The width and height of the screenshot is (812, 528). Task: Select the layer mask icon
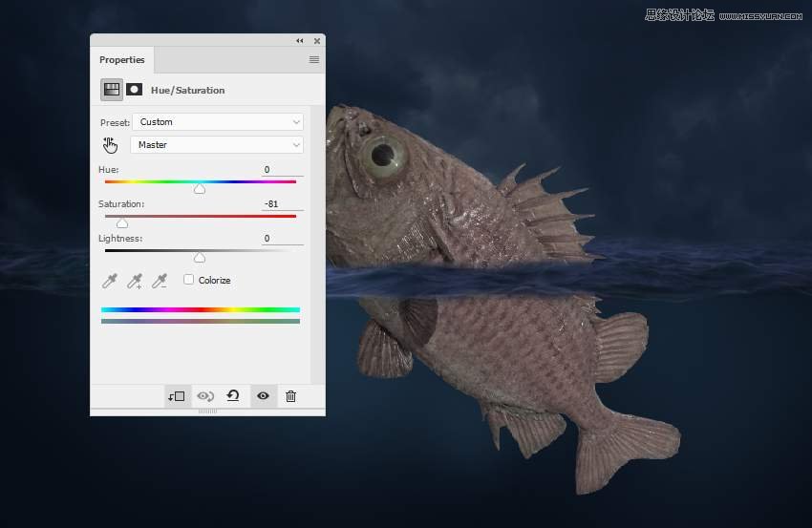[135, 90]
